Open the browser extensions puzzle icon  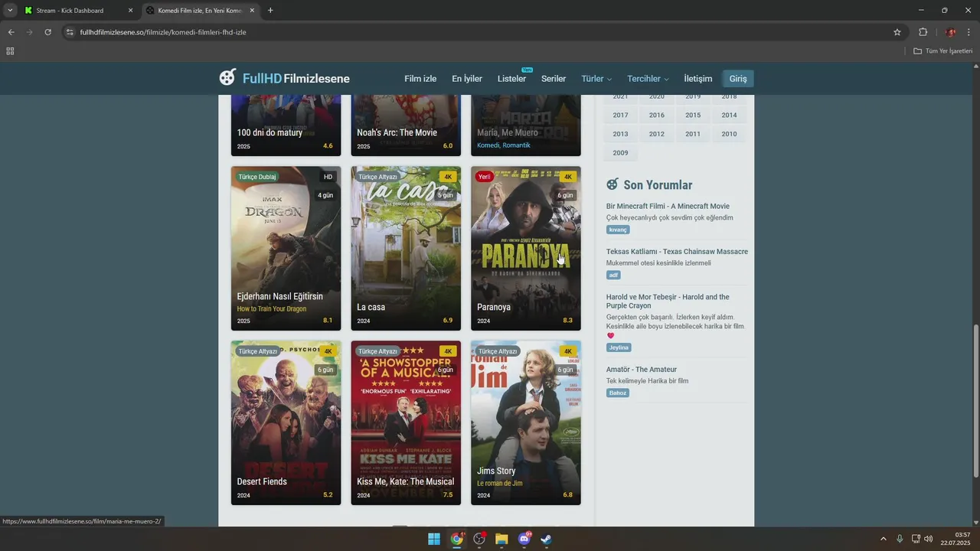tap(923, 32)
